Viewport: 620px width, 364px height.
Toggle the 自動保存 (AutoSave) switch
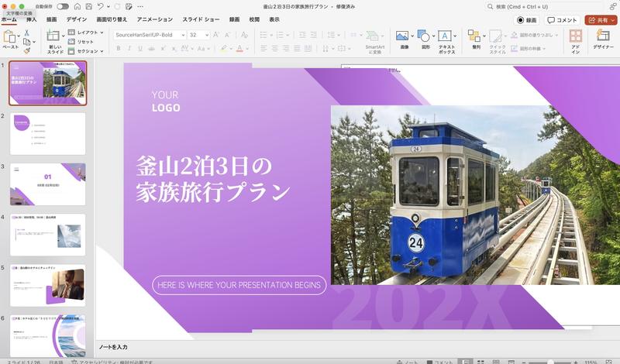coord(63,6)
